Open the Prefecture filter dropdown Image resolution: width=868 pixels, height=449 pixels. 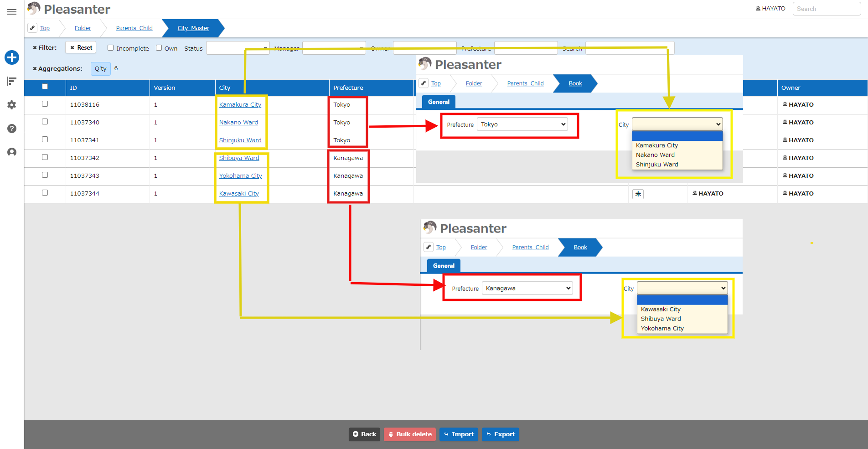[526, 48]
